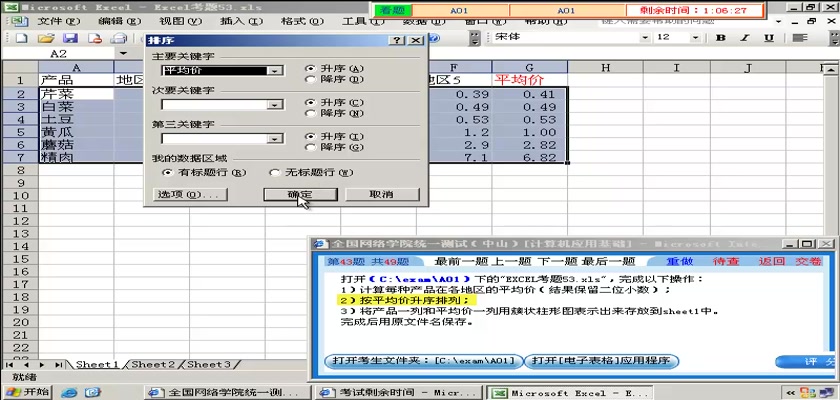Open the 工具 menu
This screenshot has height=400, width=840.
(x=363, y=21)
